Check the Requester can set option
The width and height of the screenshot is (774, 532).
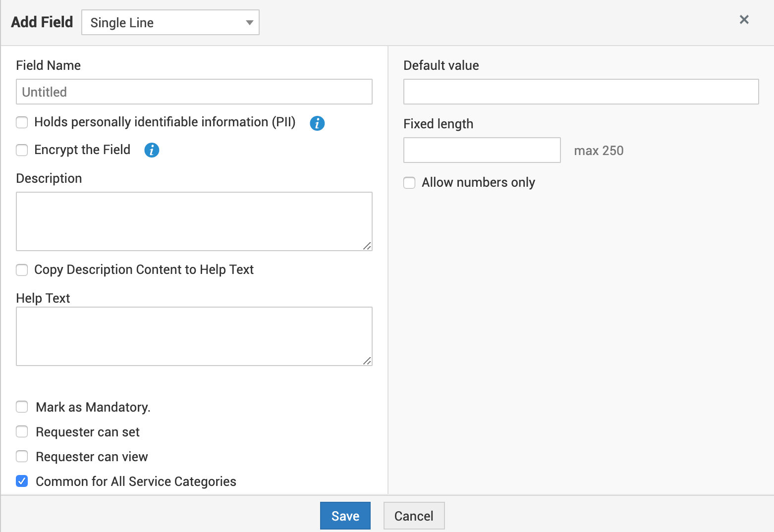coord(22,431)
